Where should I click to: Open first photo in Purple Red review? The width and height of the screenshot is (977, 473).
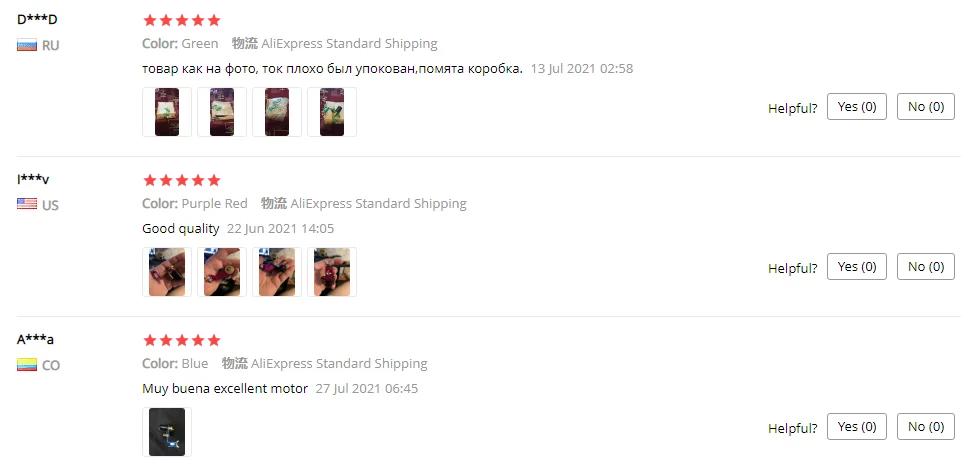(167, 272)
